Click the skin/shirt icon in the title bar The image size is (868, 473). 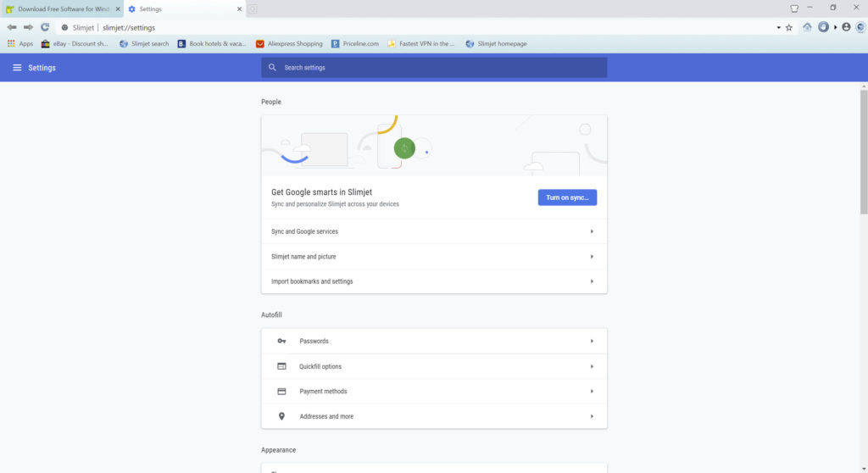[x=794, y=8]
